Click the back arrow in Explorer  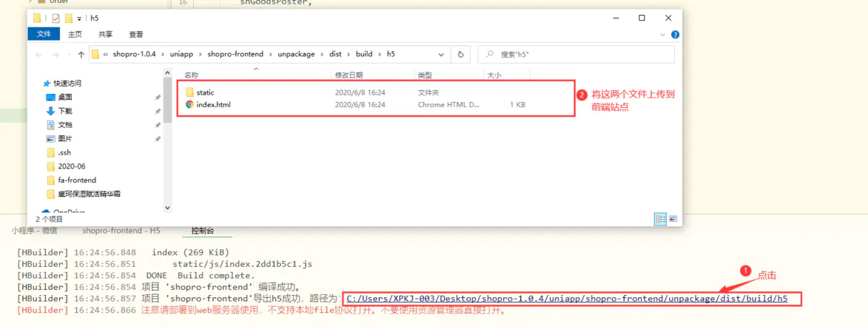point(40,54)
